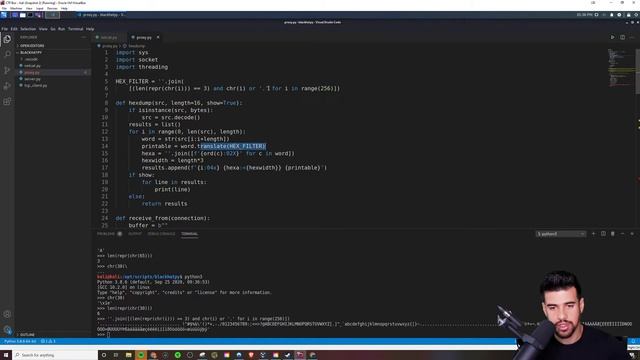Open Run and Debug view
The image size is (640, 360).
(x=7, y=86)
